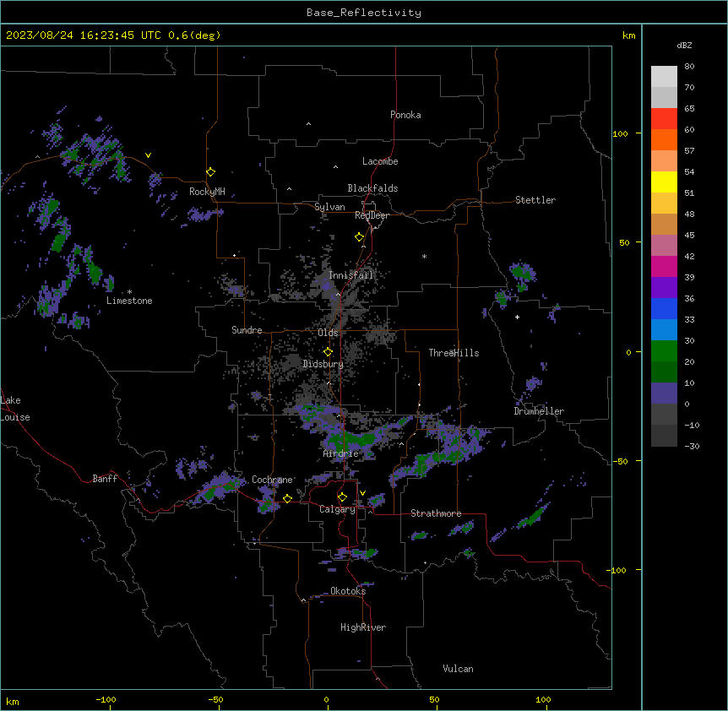Viewport: 728px width, 711px height.
Task: Click the yellow diamond marker beside RockyMH
Action: (211, 172)
